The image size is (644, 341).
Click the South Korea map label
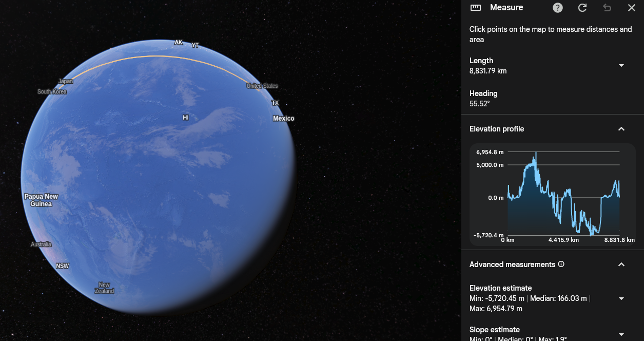[52, 92]
